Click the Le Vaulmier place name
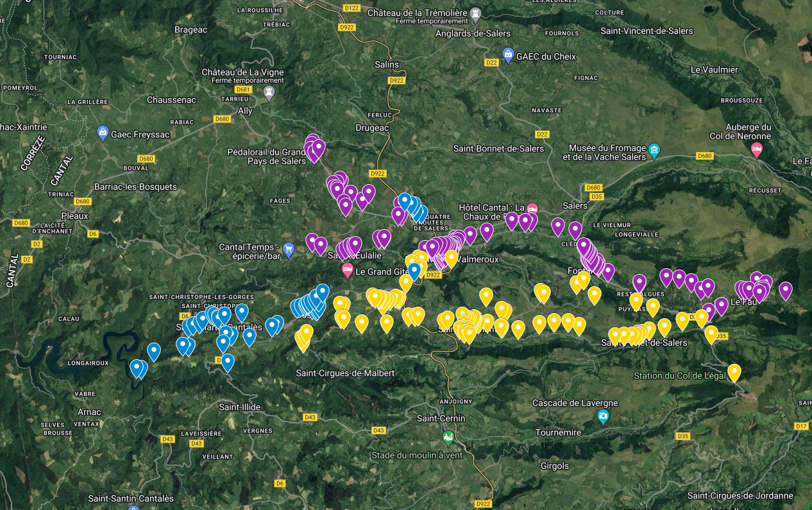 pyautogui.click(x=715, y=69)
